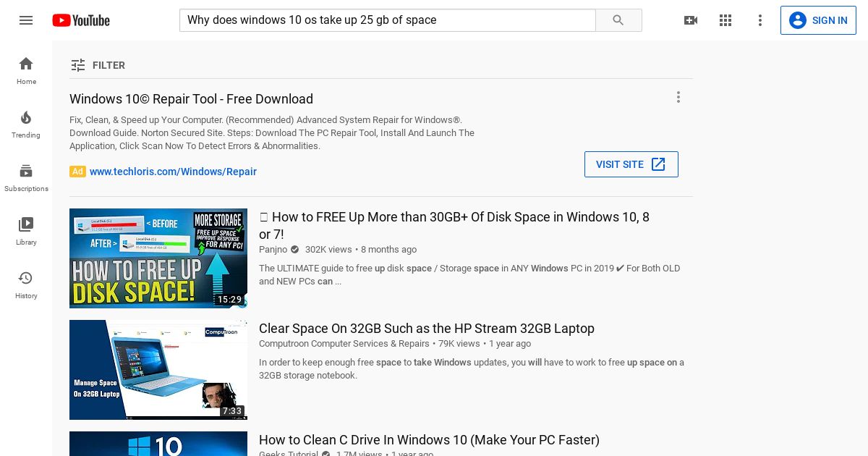Image resolution: width=868 pixels, height=456 pixels.
Task: Open 'How to Clean C Drive In Windows 10' title
Action: click(429, 439)
